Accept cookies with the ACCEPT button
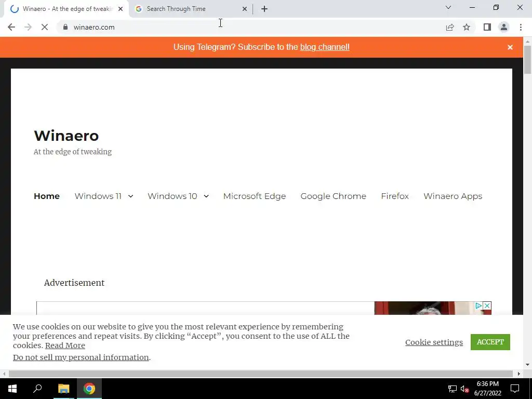532x399 pixels. pyautogui.click(x=490, y=342)
